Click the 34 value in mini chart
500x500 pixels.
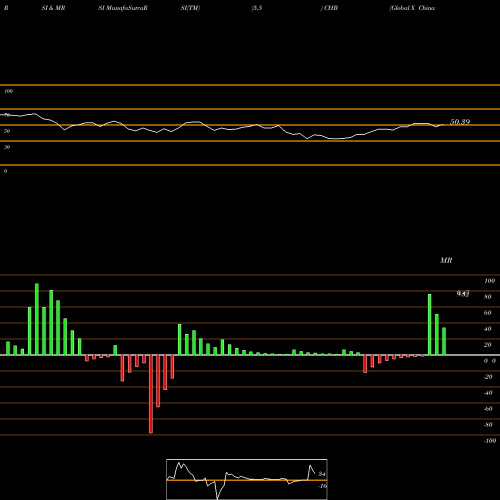click(322, 474)
